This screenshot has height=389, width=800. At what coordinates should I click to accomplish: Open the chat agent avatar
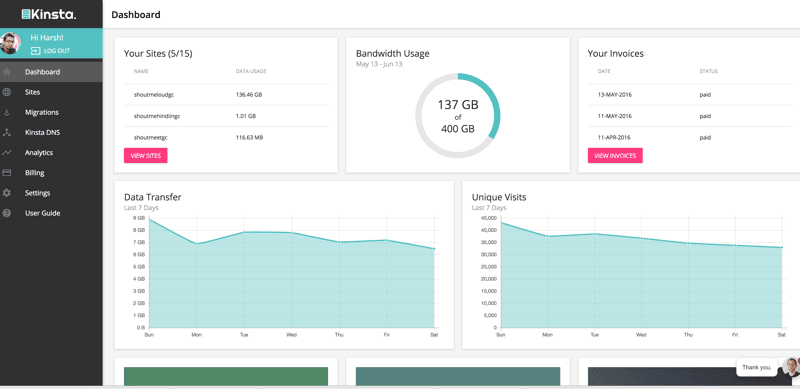791,367
